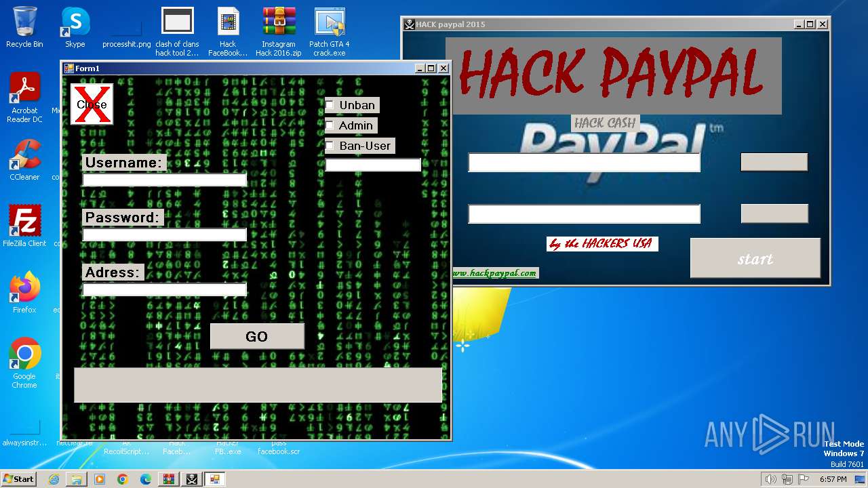Image resolution: width=868 pixels, height=488 pixels.
Task: Select the clash of clans hack tool icon
Action: [177, 32]
